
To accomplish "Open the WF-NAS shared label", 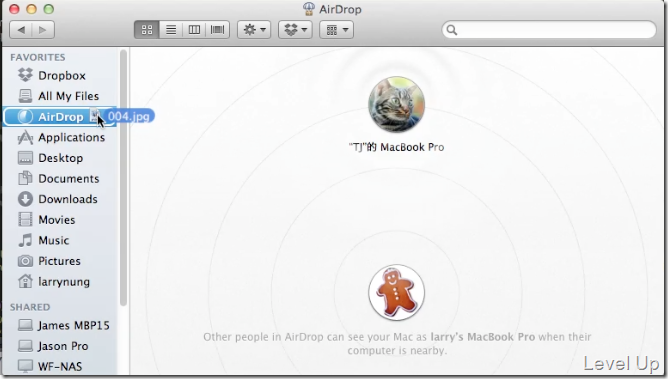I will pos(60,366).
